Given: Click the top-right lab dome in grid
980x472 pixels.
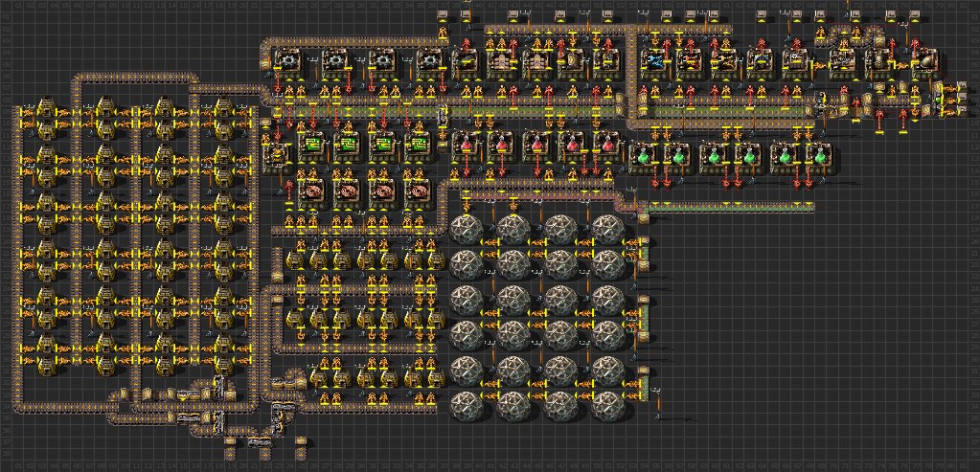Looking at the screenshot, I should [608, 230].
